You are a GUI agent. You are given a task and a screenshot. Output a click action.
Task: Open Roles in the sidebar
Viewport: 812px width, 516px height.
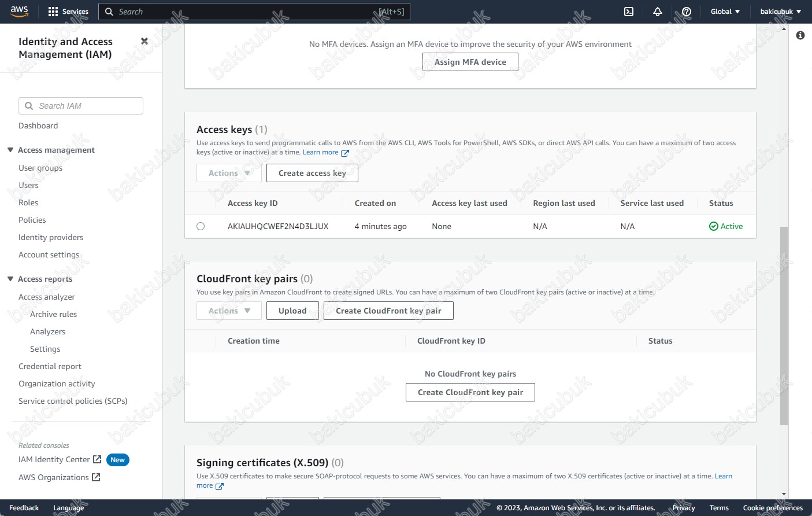[28, 202]
